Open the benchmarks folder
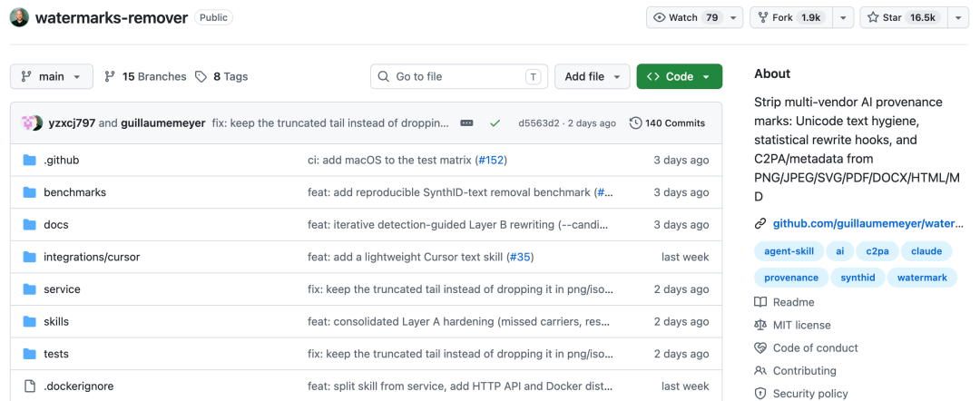The height and width of the screenshot is (401, 980). coord(75,192)
